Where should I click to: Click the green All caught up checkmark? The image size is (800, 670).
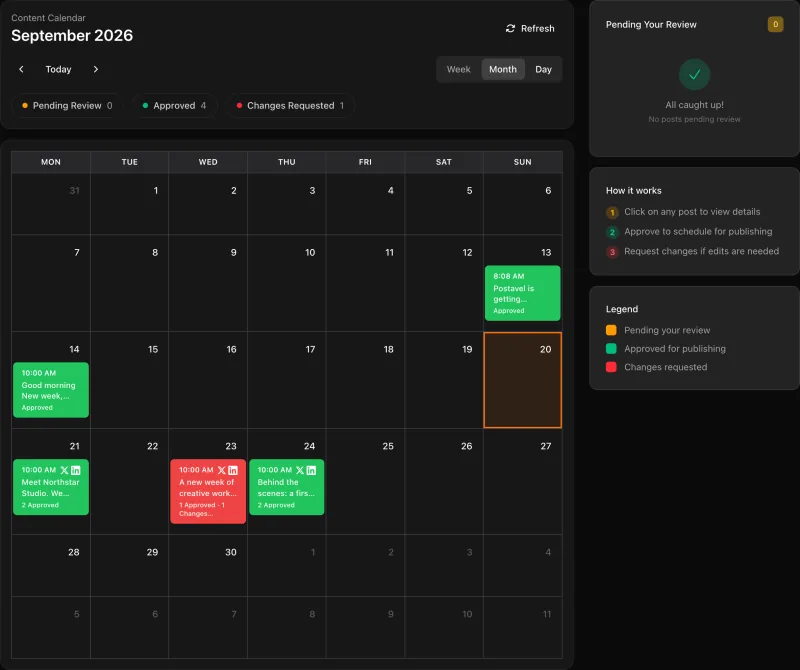tap(694, 75)
